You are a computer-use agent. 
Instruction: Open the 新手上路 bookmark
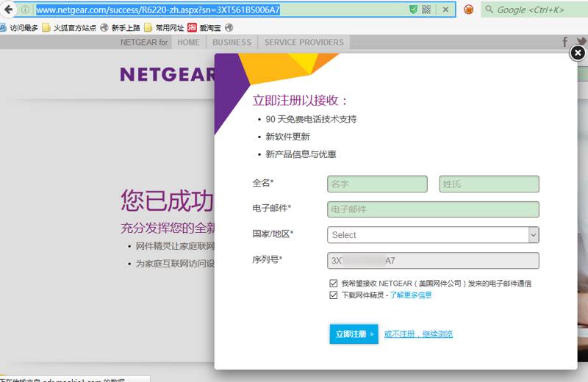pyautogui.click(x=121, y=28)
